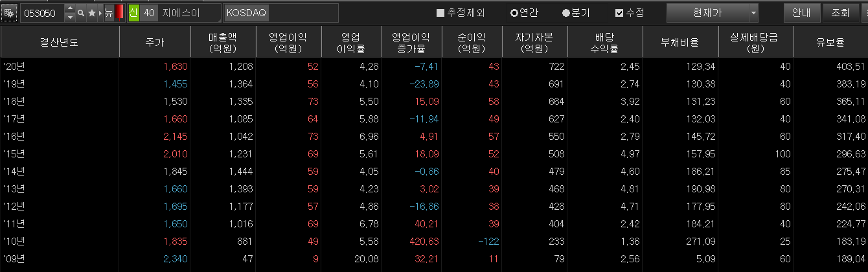Select the 연간 radio button
Viewport: 868px width, 272px height.
(514, 13)
